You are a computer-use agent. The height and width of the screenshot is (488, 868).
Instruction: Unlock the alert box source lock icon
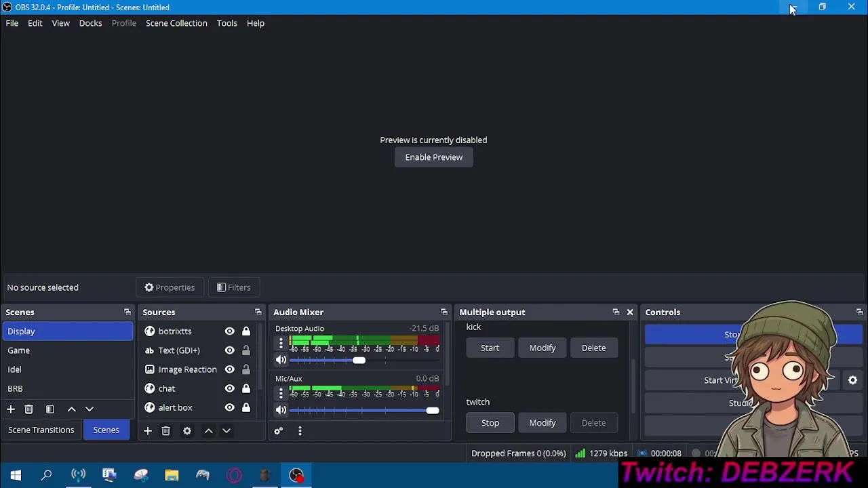(x=246, y=407)
